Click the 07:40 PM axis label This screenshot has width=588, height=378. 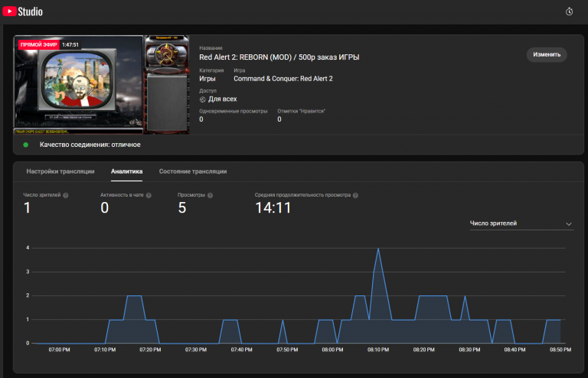241,350
